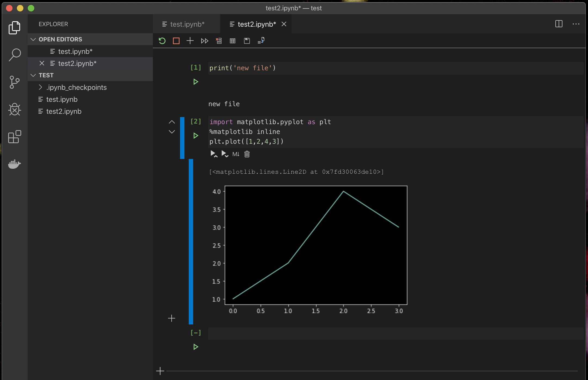Open the Docker sidebar view
This screenshot has height=380, width=588.
pyautogui.click(x=14, y=164)
